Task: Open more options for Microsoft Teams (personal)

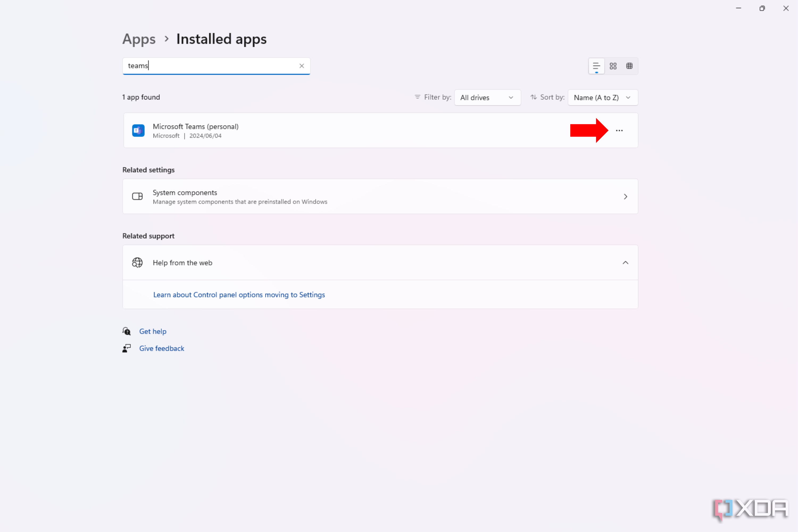Action: pyautogui.click(x=620, y=130)
